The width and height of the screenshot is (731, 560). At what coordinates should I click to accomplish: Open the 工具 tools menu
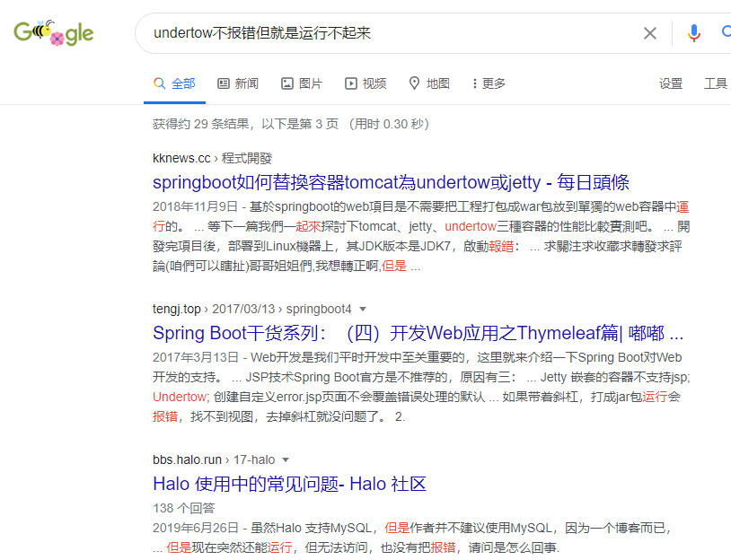[x=716, y=83]
